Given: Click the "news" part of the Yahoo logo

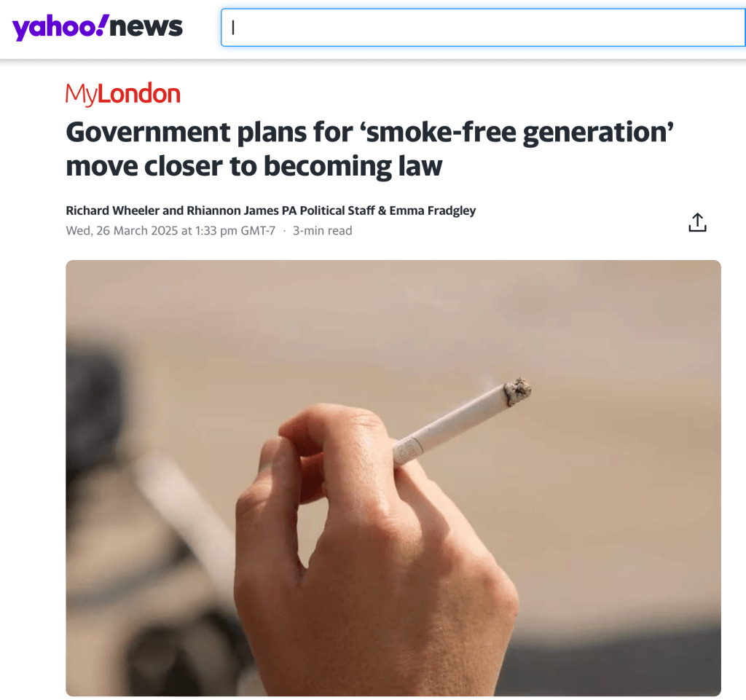Looking at the screenshot, I should (146, 27).
